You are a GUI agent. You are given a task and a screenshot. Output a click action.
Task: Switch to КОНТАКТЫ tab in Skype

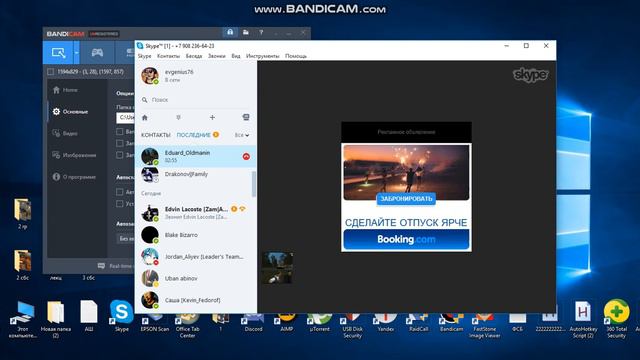pyautogui.click(x=156, y=135)
